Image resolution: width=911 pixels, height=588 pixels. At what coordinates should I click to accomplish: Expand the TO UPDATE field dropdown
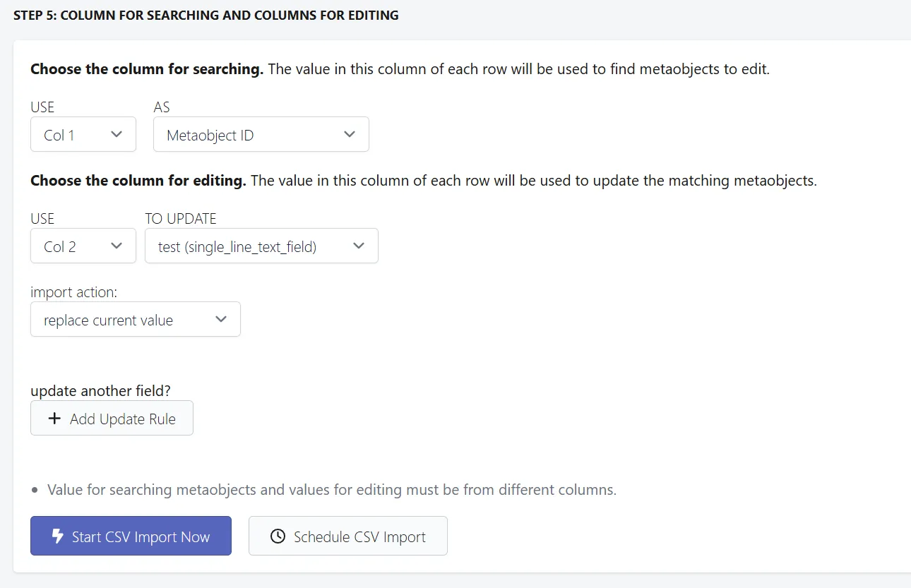(x=261, y=246)
